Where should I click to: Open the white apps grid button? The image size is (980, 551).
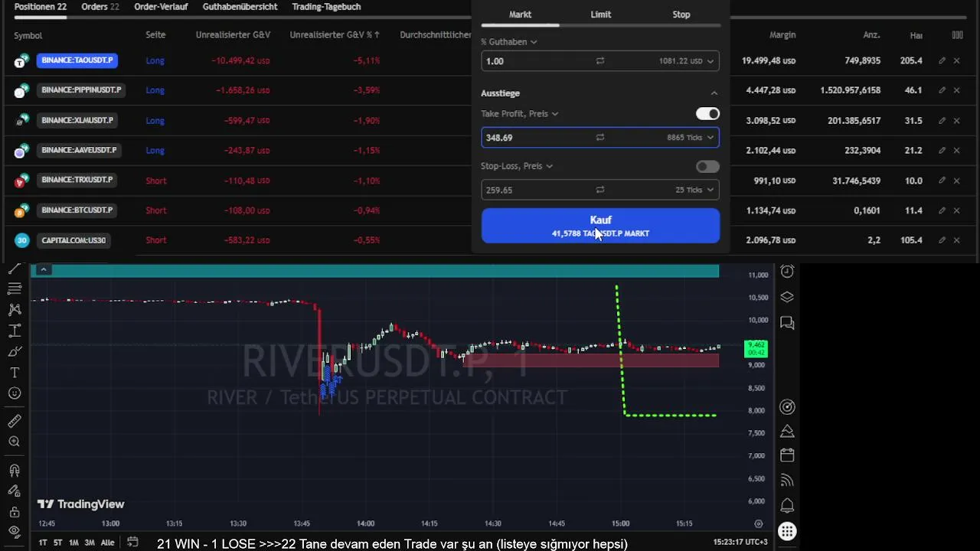point(787,531)
